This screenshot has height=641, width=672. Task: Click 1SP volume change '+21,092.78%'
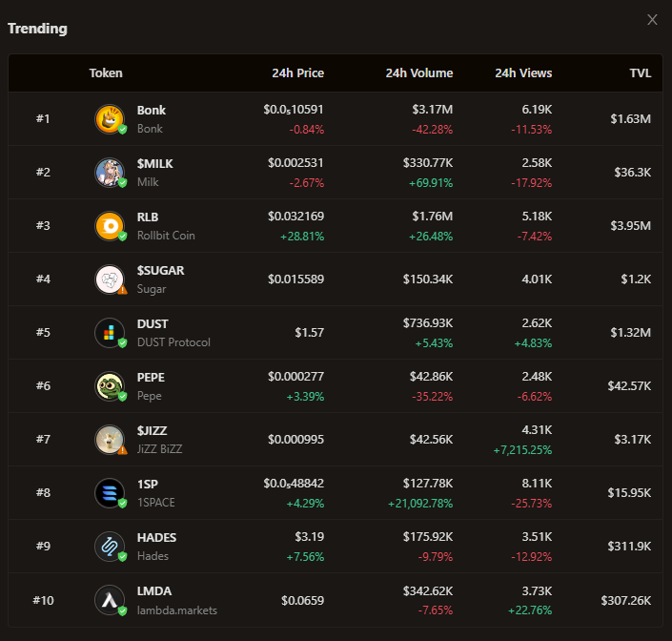coord(420,504)
